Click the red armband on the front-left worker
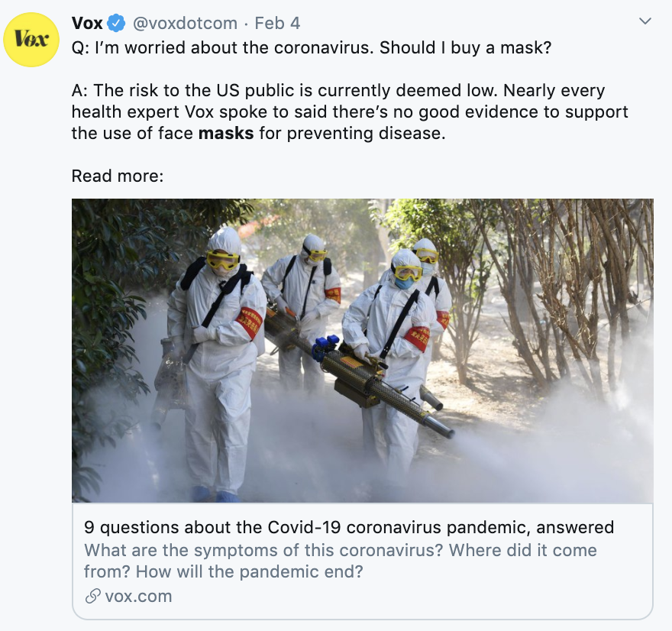This screenshot has width=672, height=631. [x=249, y=322]
